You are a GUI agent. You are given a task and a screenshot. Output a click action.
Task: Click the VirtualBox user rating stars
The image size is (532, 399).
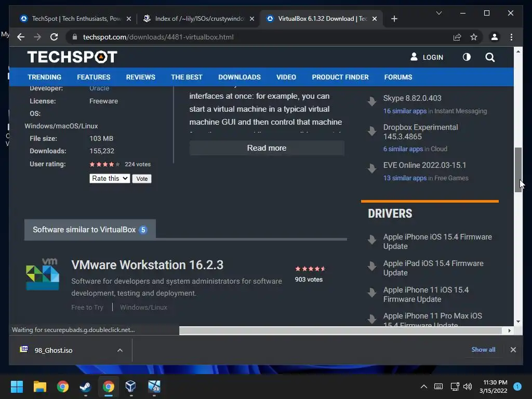(104, 164)
